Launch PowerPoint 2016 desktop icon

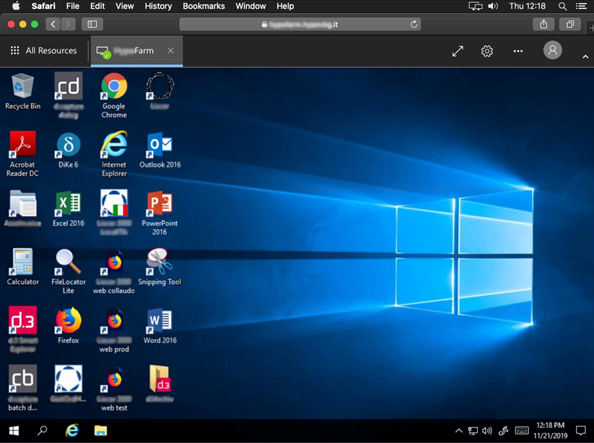pos(159,213)
